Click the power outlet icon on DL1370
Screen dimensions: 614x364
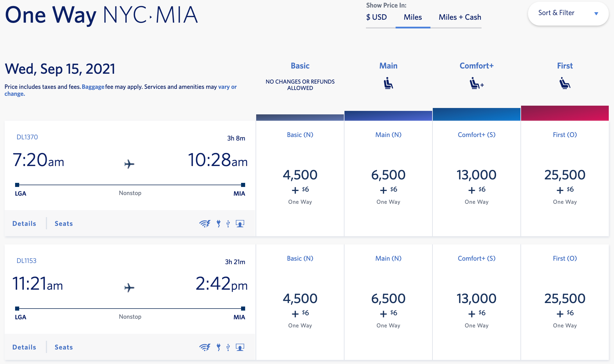[x=218, y=224]
